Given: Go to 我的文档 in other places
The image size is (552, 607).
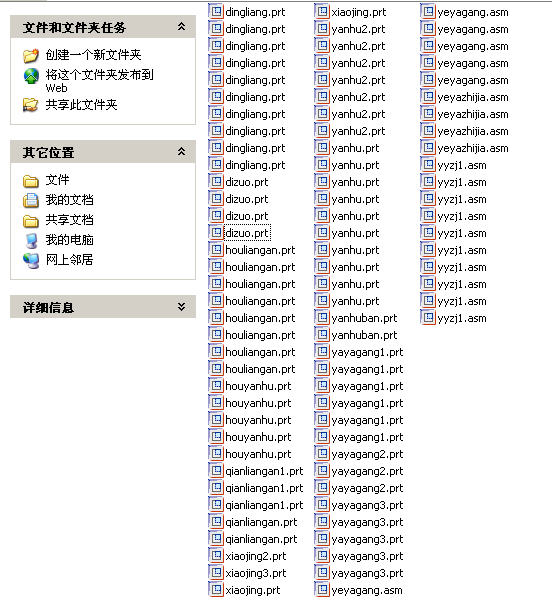Looking at the screenshot, I should [69, 200].
